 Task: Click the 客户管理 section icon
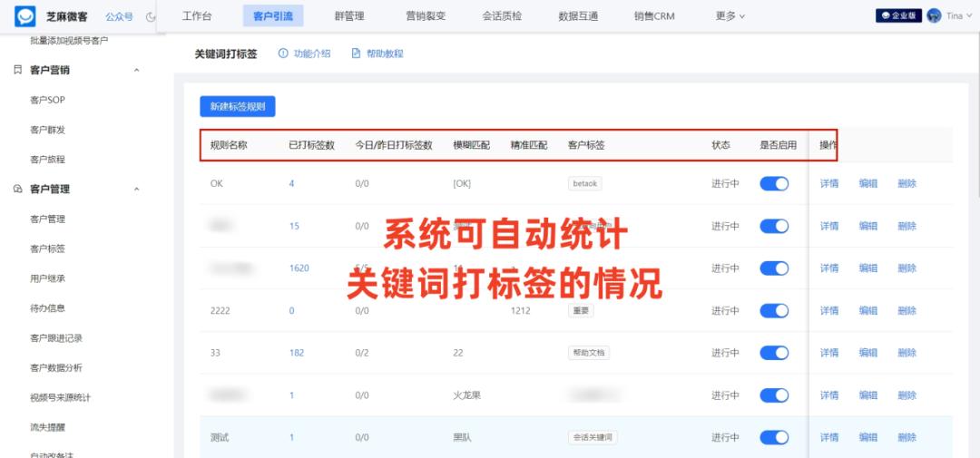pyautogui.click(x=18, y=189)
